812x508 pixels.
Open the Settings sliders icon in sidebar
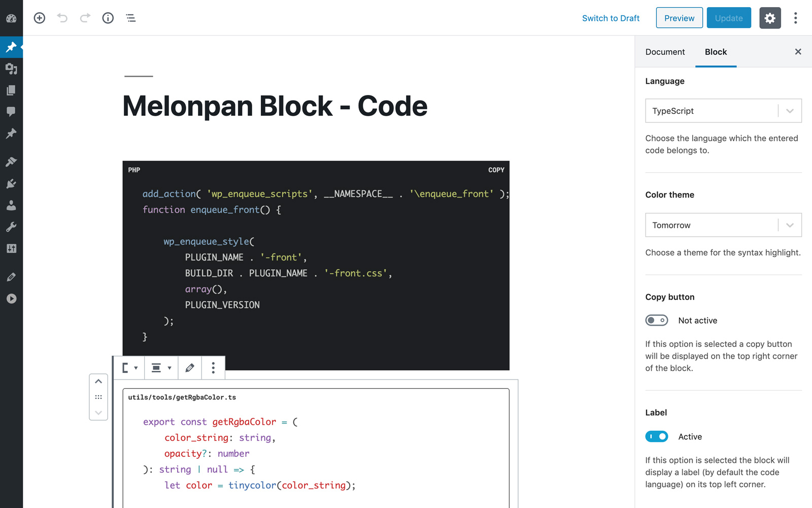(11, 248)
